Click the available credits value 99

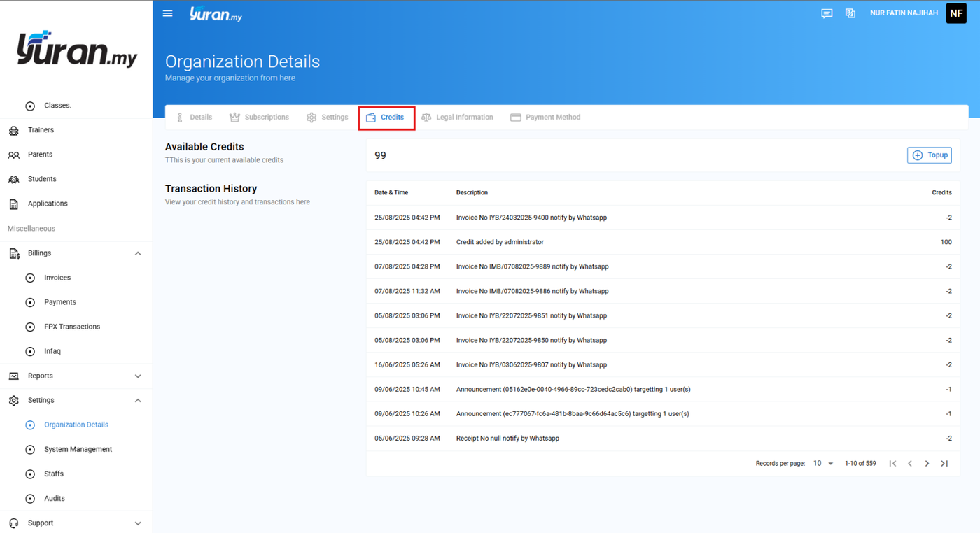click(380, 155)
